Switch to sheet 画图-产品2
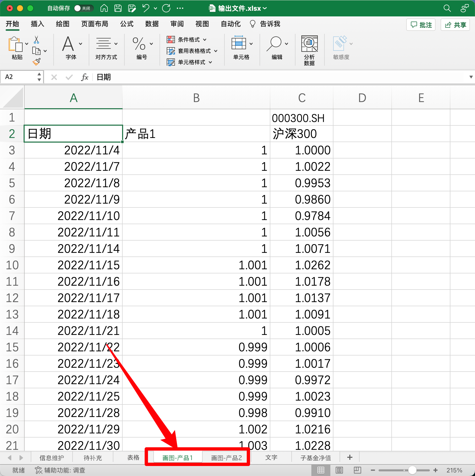 tap(226, 458)
